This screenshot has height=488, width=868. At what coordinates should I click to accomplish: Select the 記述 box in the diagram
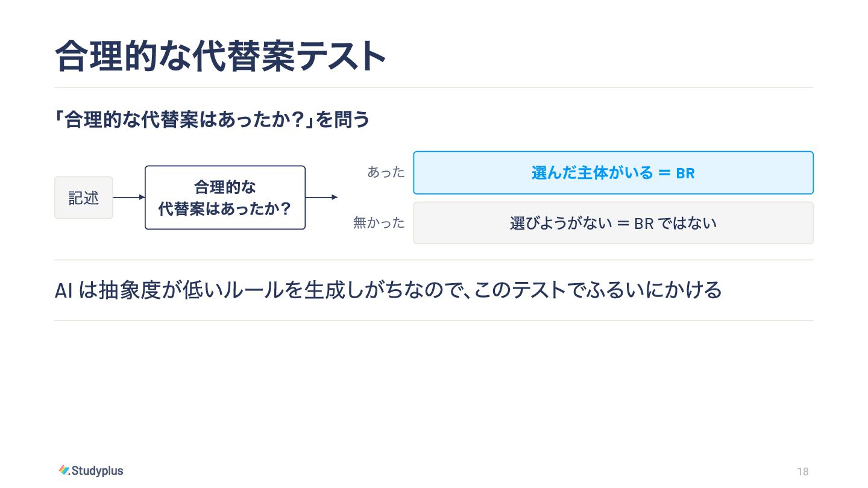[84, 198]
